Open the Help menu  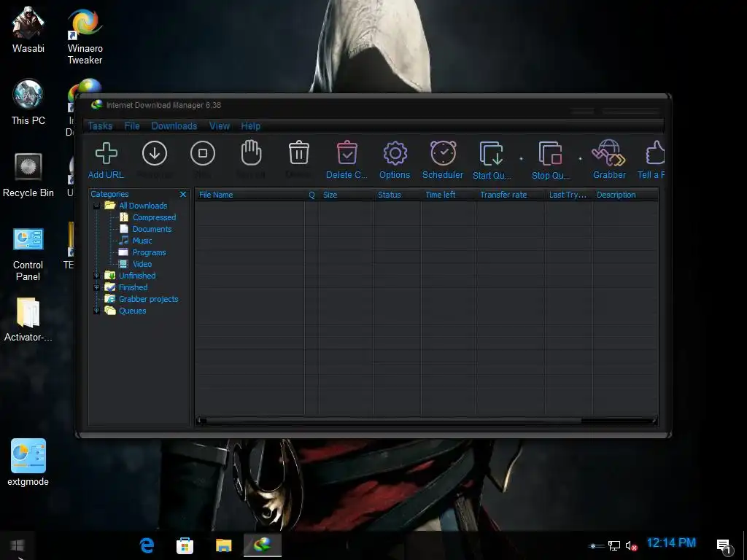pos(251,126)
